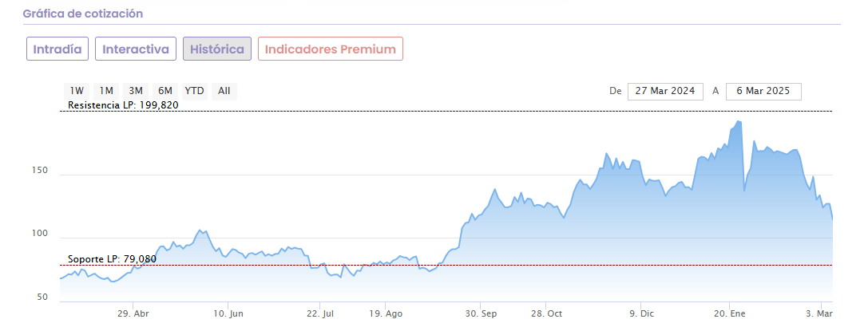Edit the end date 6 Mar 2025
868x327 pixels.
point(763,91)
